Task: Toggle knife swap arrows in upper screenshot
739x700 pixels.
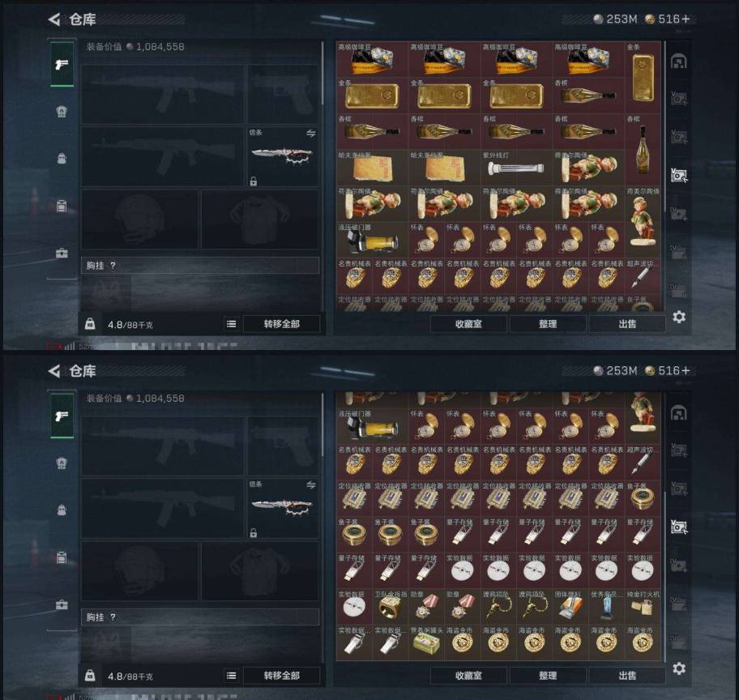Action: [310, 134]
